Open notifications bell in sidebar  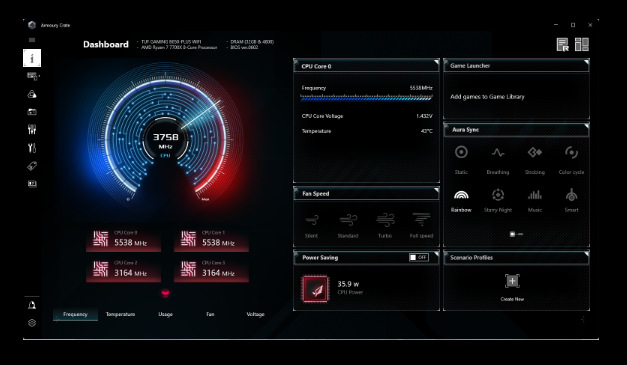tap(32, 305)
